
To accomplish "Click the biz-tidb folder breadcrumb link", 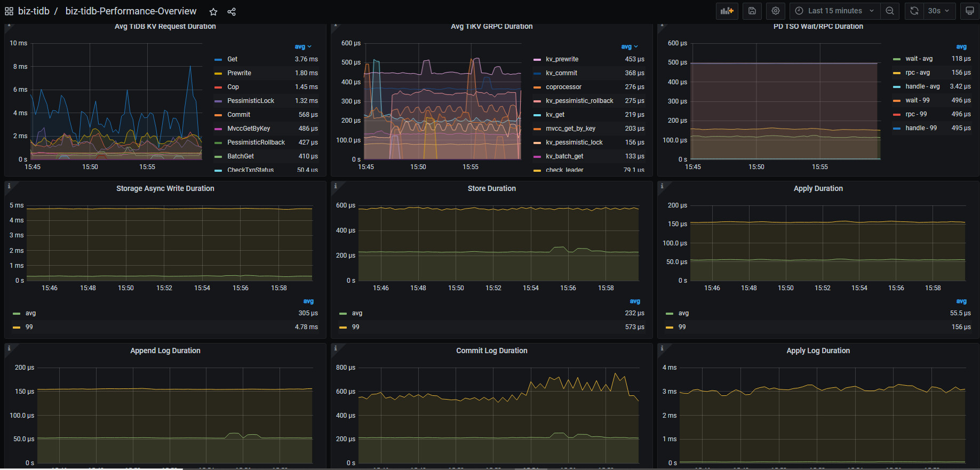I will point(34,11).
